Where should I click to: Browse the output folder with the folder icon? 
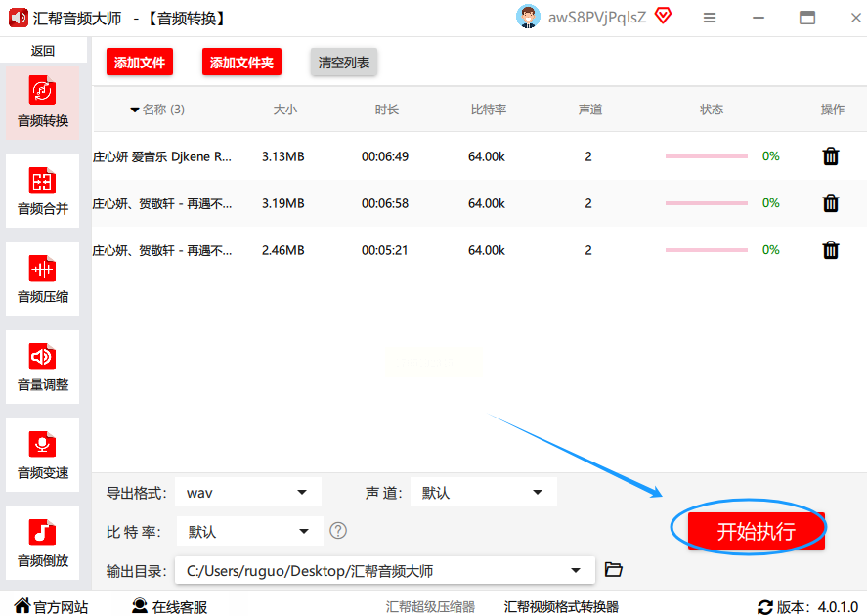(613, 569)
